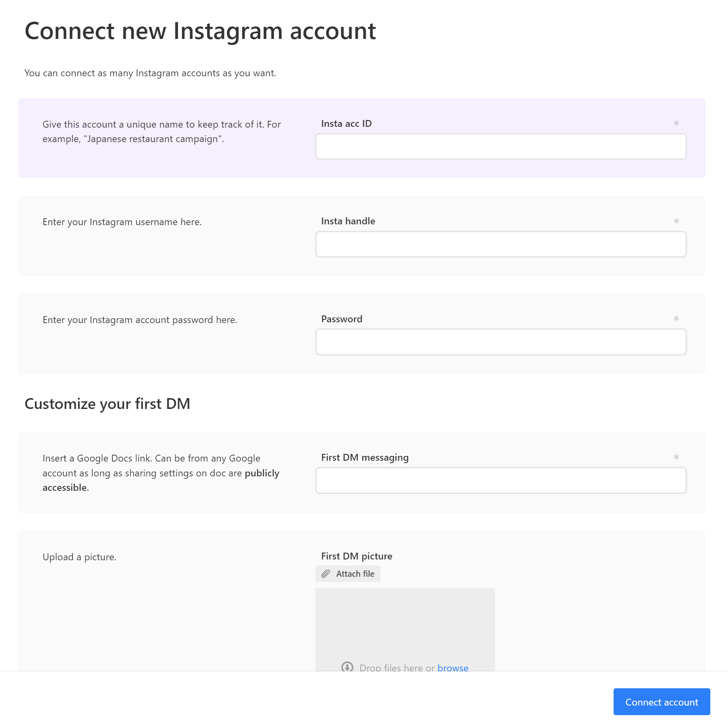Image resolution: width=728 pixels, height=726 pixels.
Task: Focus the Insta acc ID text field
Action: click(501, 146)
